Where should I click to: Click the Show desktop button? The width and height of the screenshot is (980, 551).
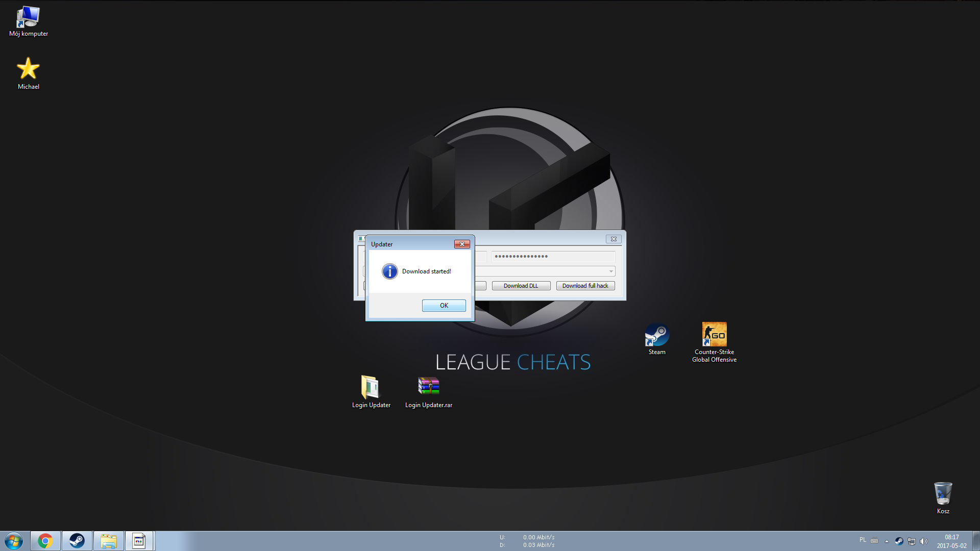[x=976, y=541]
